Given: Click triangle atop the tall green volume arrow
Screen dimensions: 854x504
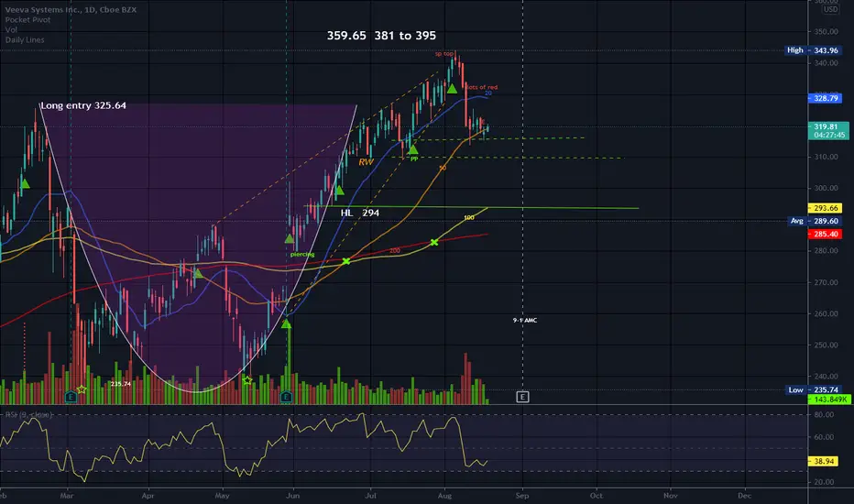Looking at the screenshot, I should coord(287,324).
